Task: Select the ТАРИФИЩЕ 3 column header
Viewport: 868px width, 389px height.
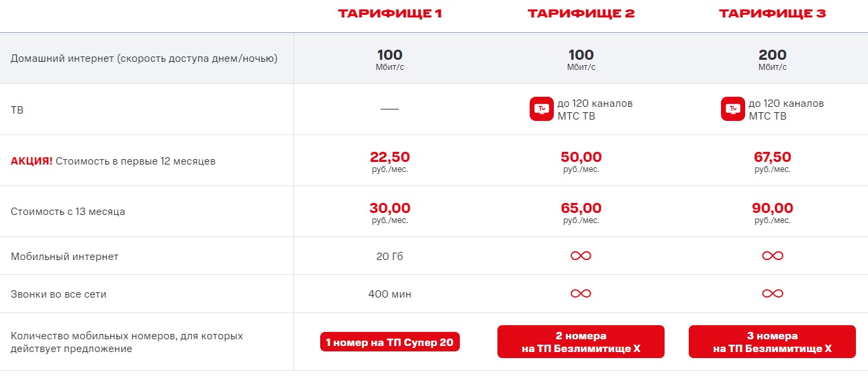Action: tap(773, 13)
